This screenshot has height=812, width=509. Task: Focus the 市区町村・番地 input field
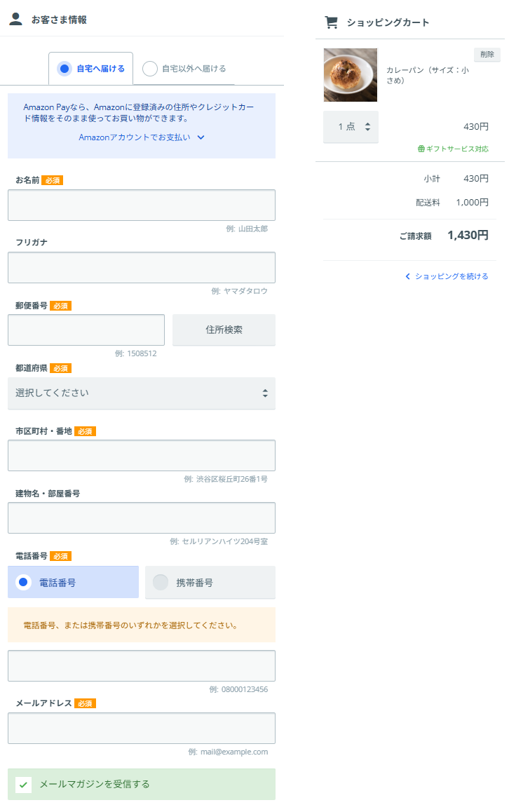142,455
